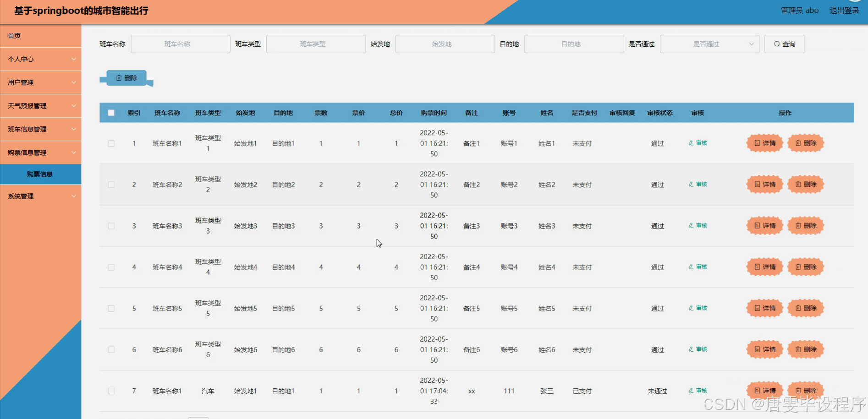Expand the 班车信息管理 sidebar menu

[x=41, y=129]
